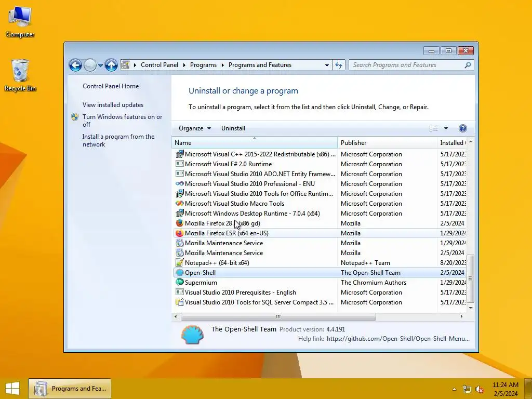Image resolution: width=532 pixels, height=399 pixels.
Task: Click horizontal scrollbar left arrow
Action: (x=176, y=316)
